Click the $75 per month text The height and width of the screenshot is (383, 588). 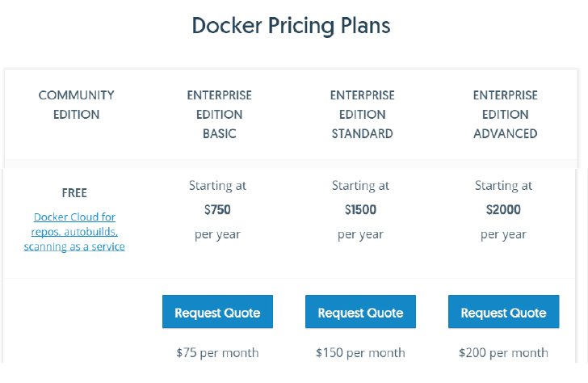coord(217,352)
